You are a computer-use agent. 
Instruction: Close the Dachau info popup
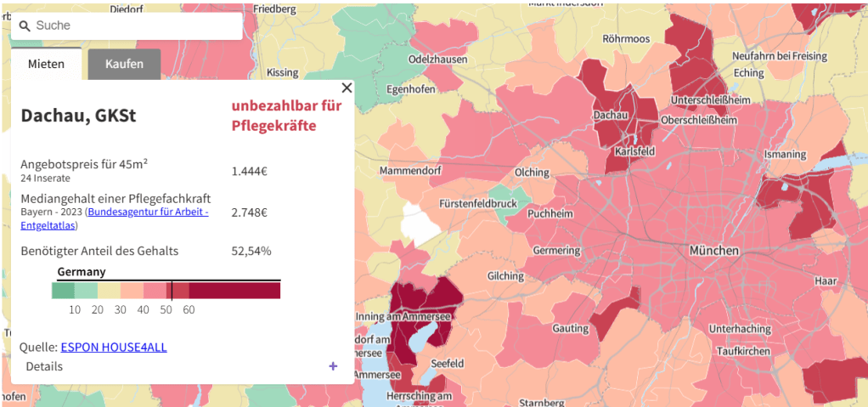tap(346, 88)
